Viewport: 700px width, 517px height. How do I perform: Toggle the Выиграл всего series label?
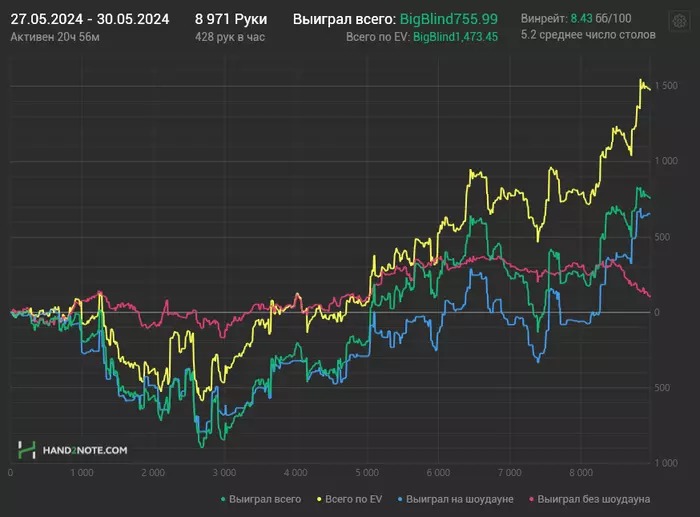(265, 499)
